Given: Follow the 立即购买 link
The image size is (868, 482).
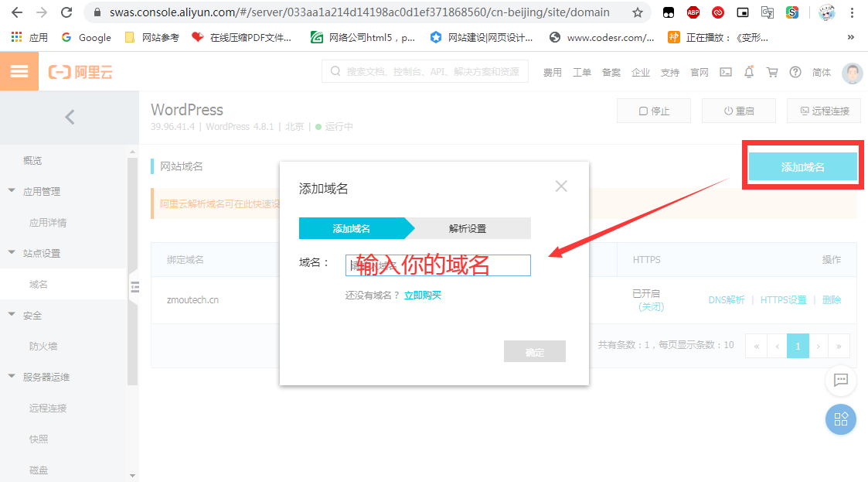Looking at the screenshot, I should point(422,296).
